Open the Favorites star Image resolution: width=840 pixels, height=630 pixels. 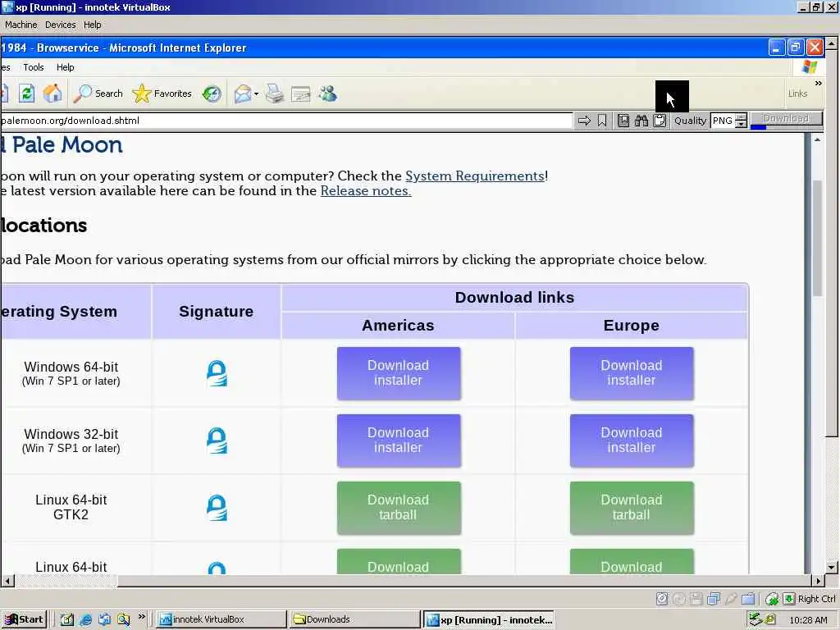(162, 94)
